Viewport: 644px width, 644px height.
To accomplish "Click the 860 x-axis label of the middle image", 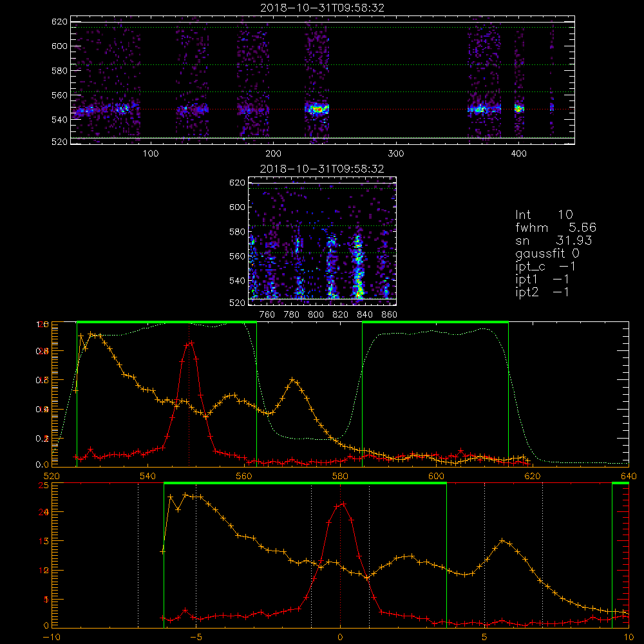I will click(x=390, y=315).
